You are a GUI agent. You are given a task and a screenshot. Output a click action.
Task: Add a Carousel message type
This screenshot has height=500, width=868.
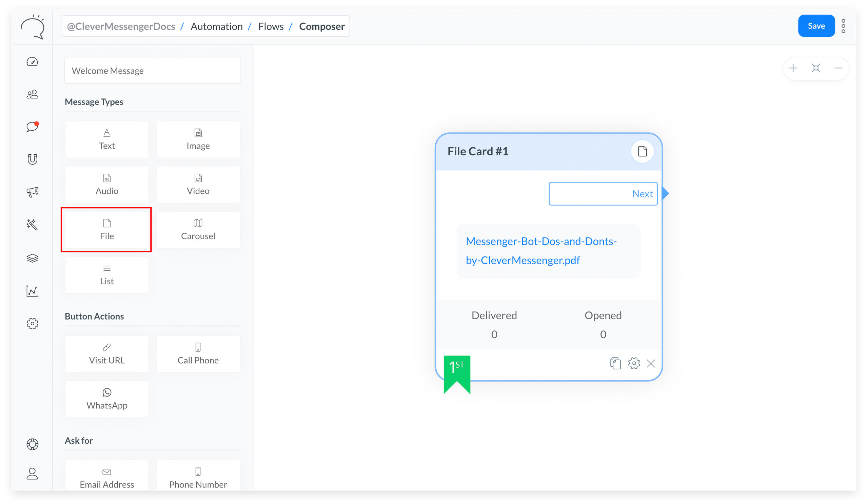click(x=198, y=230)
